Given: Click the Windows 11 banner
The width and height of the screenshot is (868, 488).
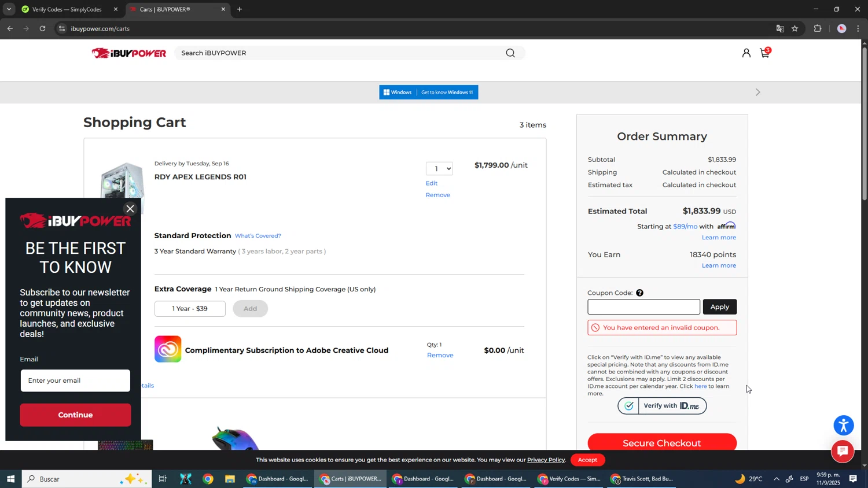Looking at the screenshot, I should pyautogui.click(x=429, y=93).
